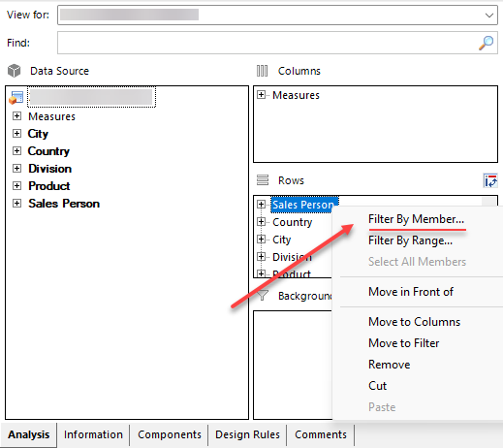
Task: Switch to the Information tab
Action: [x=93, y=434]
